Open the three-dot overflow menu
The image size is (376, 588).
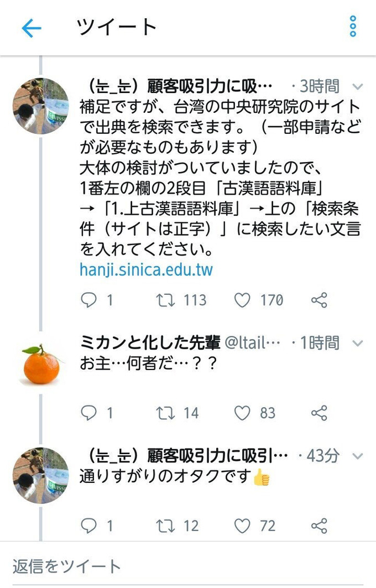tap(353, 27)
